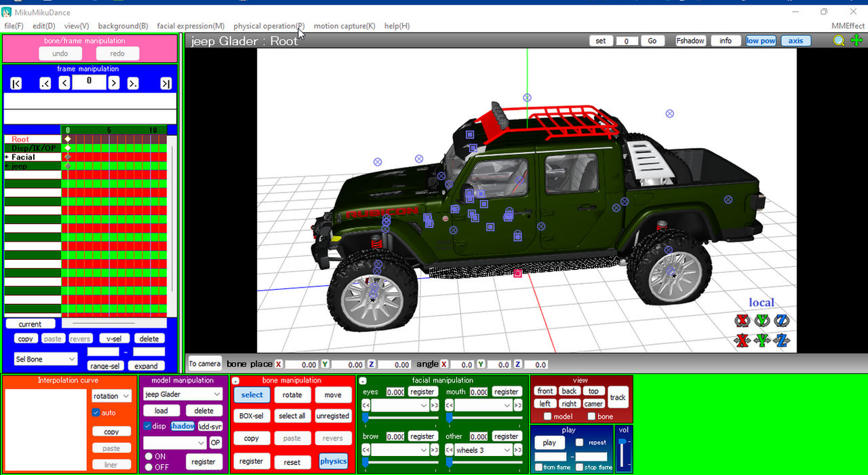Click next other morph arrow button
The height and width of the screenshot is (475, 868).
coord(517,450)
